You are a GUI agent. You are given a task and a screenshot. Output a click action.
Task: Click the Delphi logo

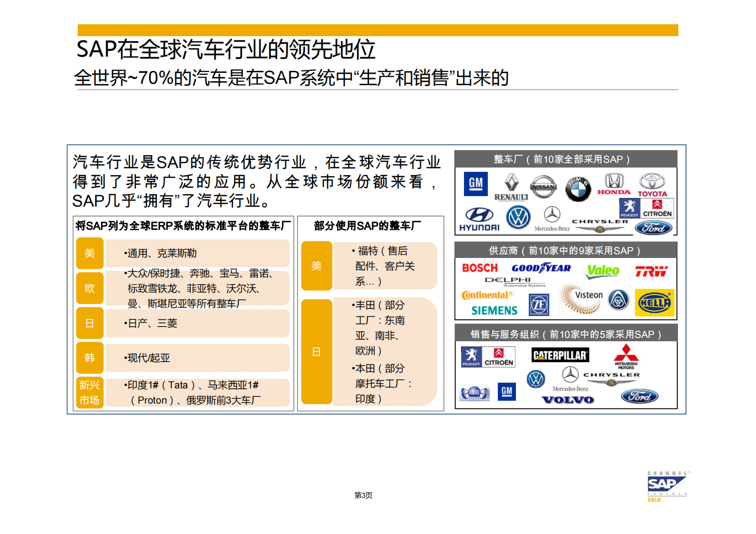(515, 281)
